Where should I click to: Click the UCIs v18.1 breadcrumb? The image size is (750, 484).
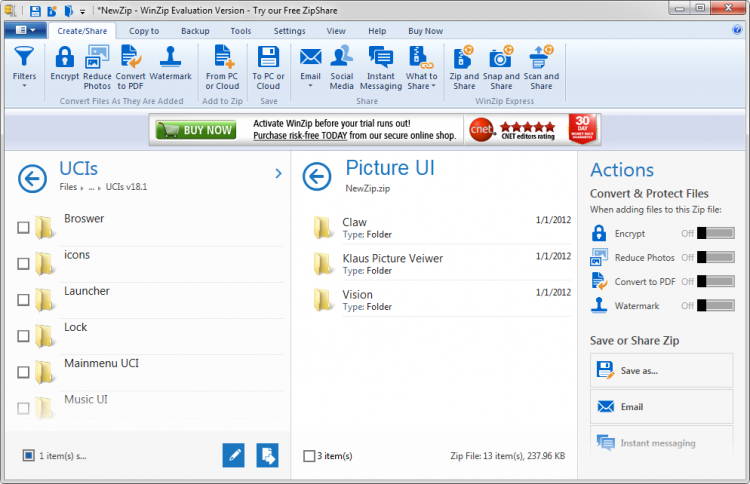point(126,187)
